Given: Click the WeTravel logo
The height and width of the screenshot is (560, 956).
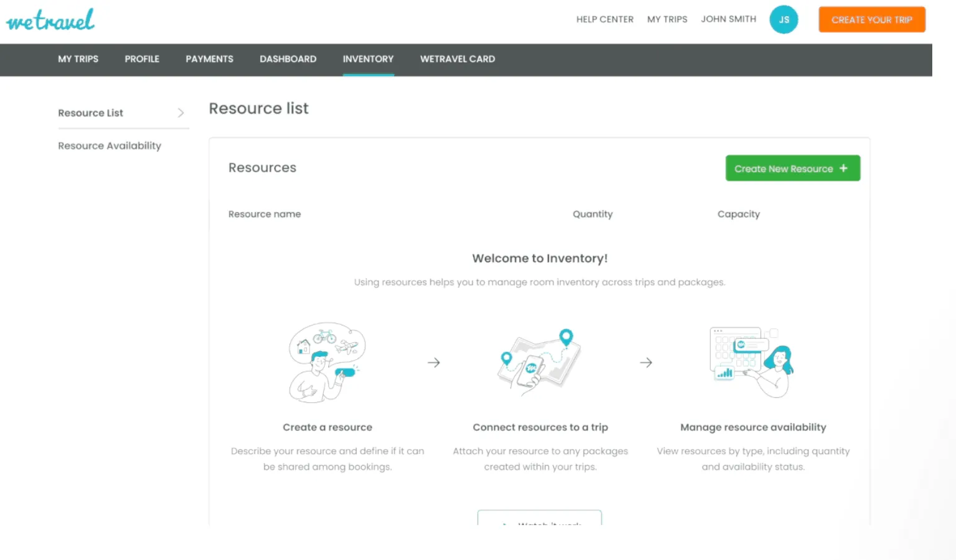Looking at the screenshot, I should 51,20.
